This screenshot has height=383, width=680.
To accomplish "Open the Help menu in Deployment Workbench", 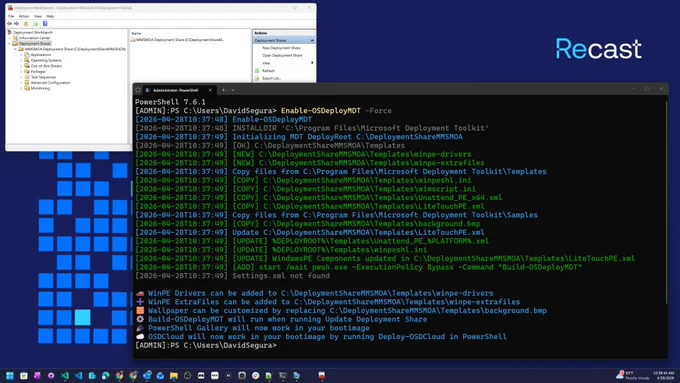I will 50,16.
